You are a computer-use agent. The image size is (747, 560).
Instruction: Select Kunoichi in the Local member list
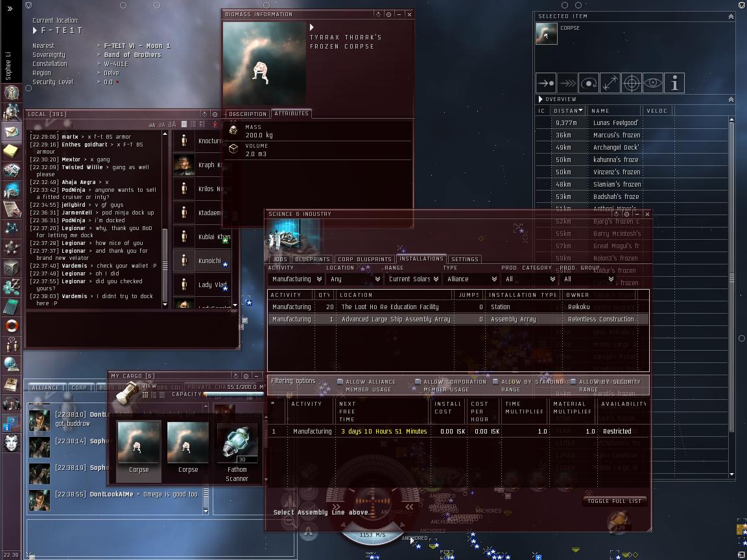[202, 261]
